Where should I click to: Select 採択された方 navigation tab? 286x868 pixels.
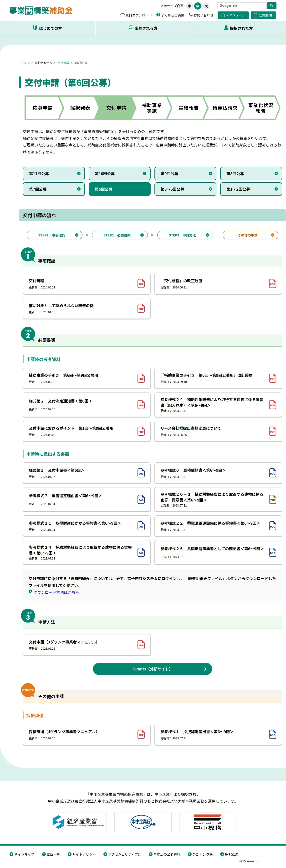238,28
